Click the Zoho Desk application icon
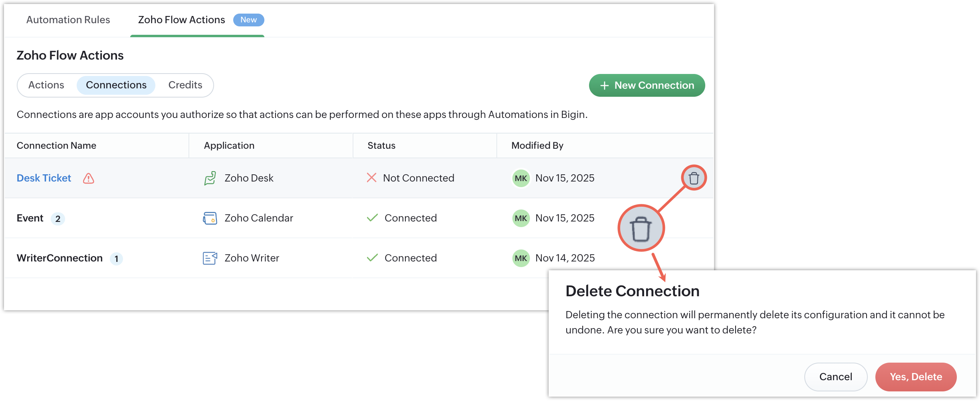Viewport: 980px width, 403px height. click(x=210, y=178)
